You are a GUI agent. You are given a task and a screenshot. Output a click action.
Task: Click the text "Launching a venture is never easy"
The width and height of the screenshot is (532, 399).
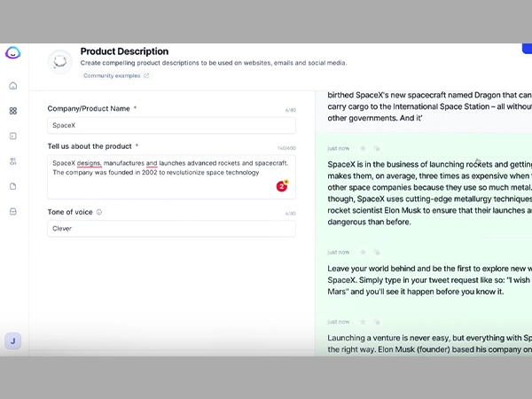pos(389,338)
